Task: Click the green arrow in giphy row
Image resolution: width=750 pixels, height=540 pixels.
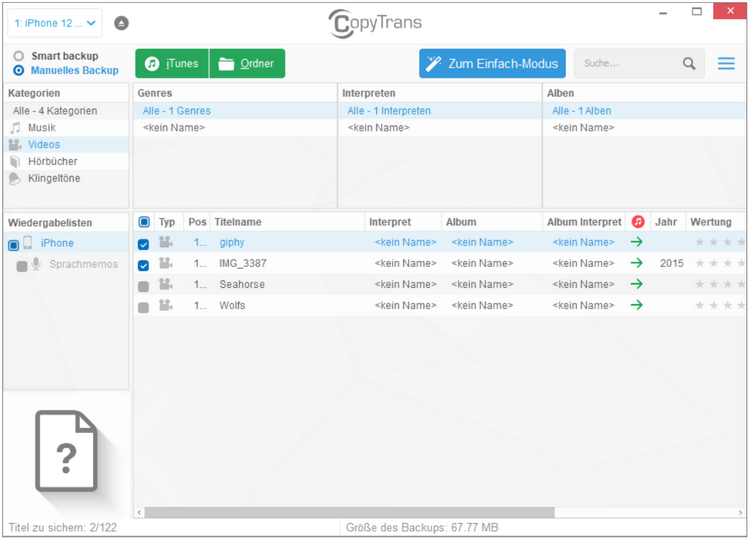Action: 637,242
